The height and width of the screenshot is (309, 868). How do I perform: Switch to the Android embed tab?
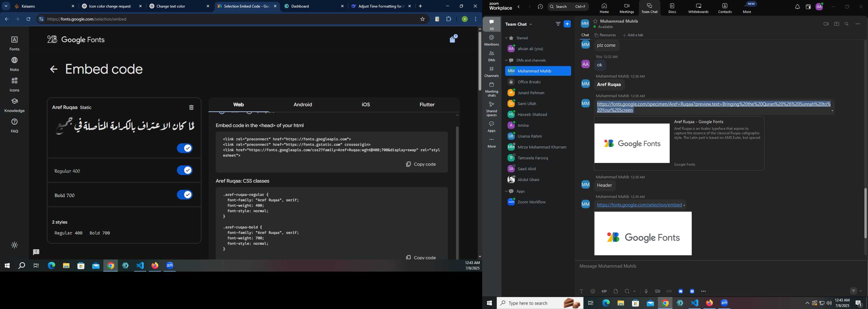click(x=303, y=105)
